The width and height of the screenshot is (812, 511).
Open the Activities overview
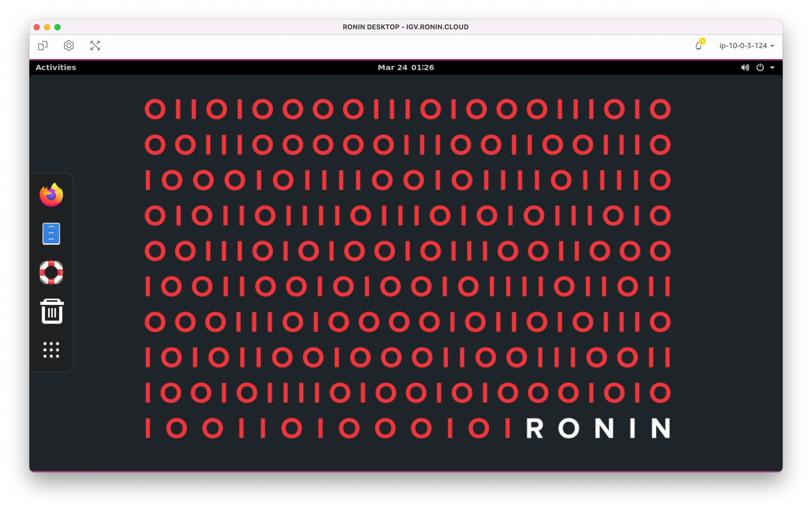56,67
